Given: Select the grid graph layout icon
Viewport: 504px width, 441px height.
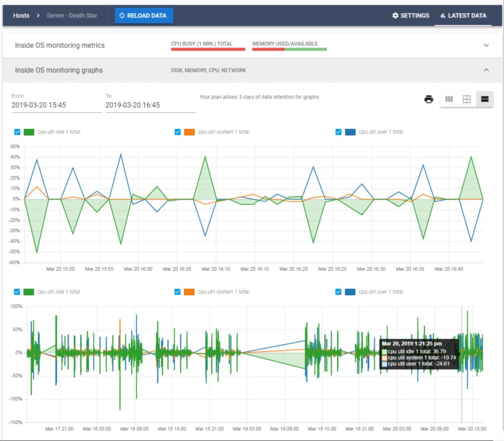Looking at the screenshot, I should (467, 99).
